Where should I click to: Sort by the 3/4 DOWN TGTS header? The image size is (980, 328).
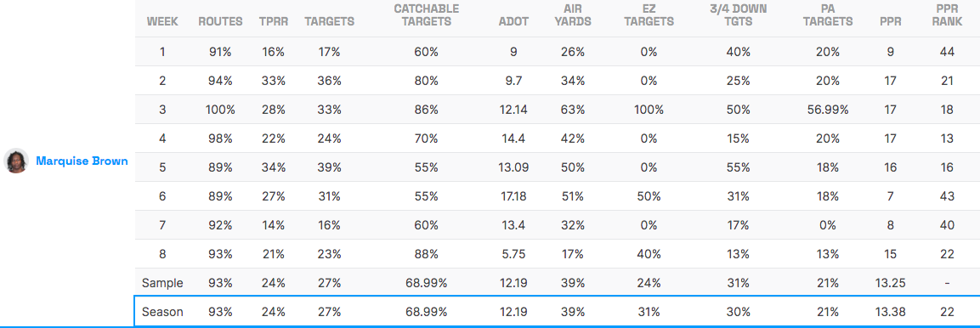point(738,15)
